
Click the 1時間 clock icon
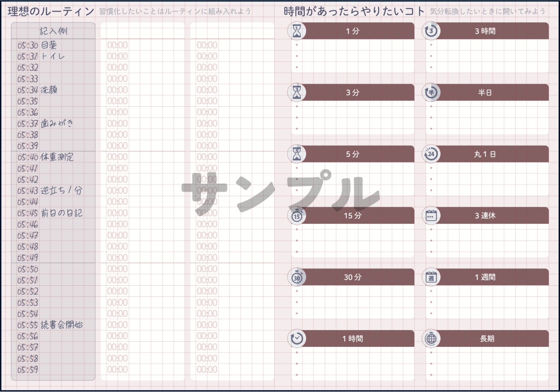click(x=297, y=339)
